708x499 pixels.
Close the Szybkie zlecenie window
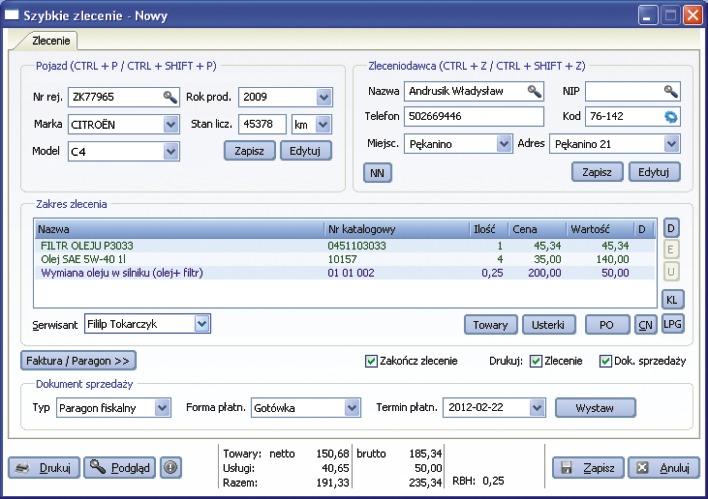[692, 16]
